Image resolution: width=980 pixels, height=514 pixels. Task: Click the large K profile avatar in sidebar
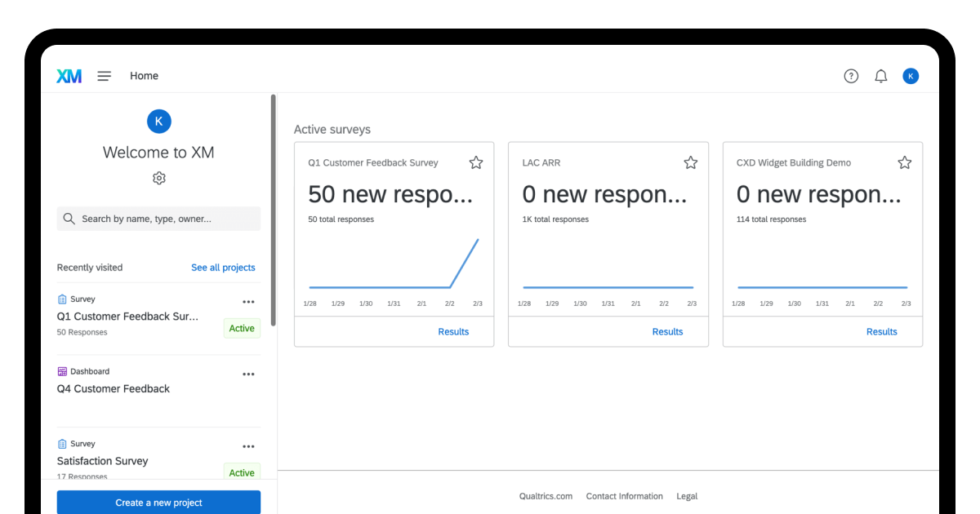[158, 122]
